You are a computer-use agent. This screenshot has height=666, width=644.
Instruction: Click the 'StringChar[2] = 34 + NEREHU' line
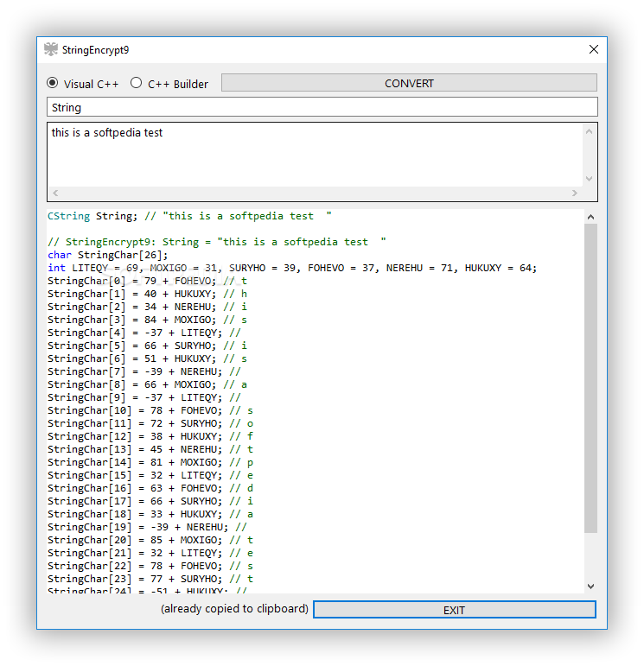point(147,307)
